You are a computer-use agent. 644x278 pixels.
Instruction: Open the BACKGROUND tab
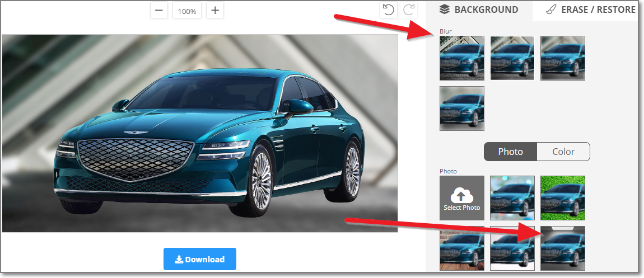click(x=479, y=10)
